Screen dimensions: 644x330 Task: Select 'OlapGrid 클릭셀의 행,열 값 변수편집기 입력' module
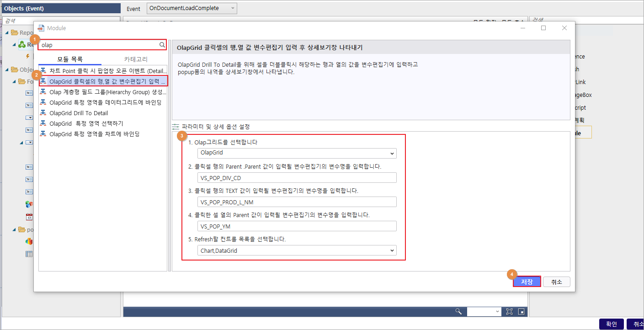click(103, 81)
